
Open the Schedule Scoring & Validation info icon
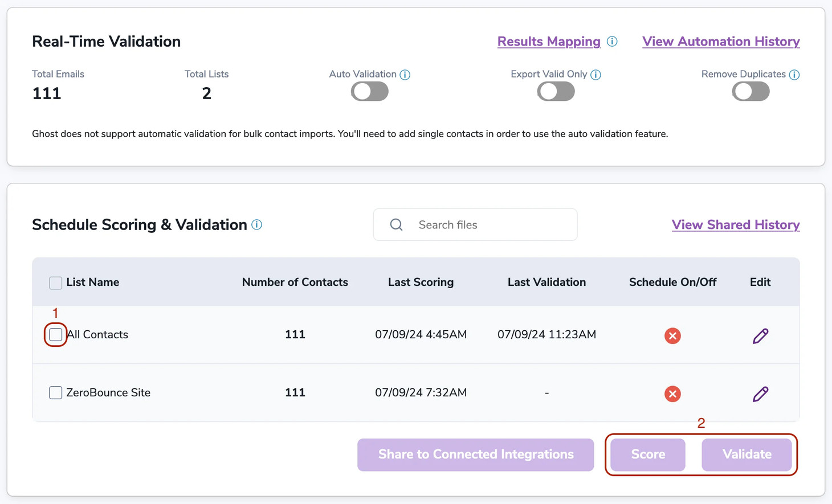256,224
